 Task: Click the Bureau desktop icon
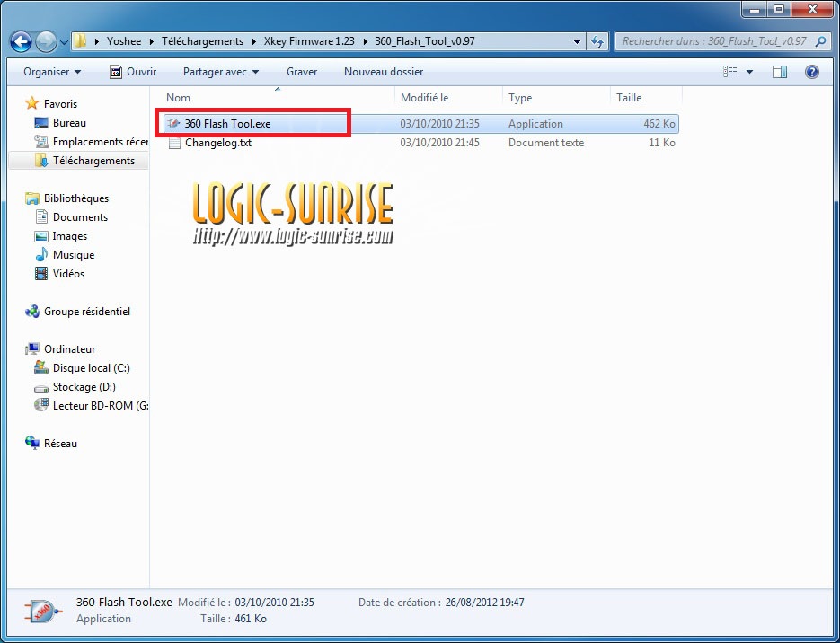click(41, 123)
